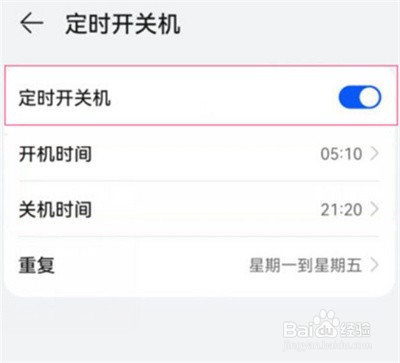Open the 重复 repeat setting

200,265
